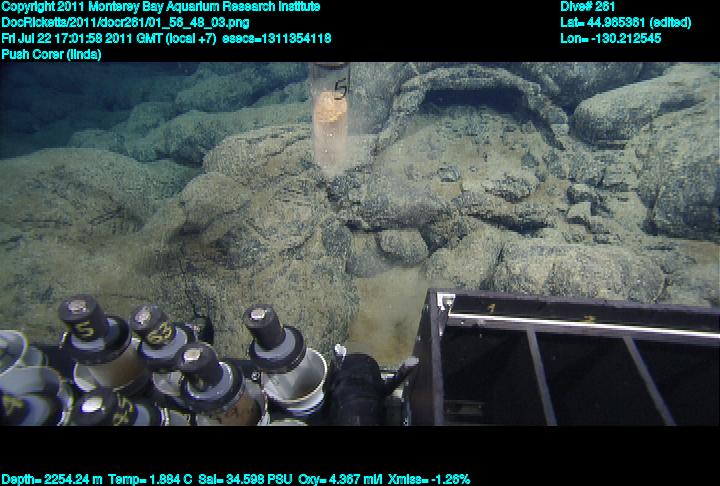This screenshot has width=720, height=486.
Task: Click the Fri Jul 22 GMT timestamp line
Action: click(x=166, y=38)
